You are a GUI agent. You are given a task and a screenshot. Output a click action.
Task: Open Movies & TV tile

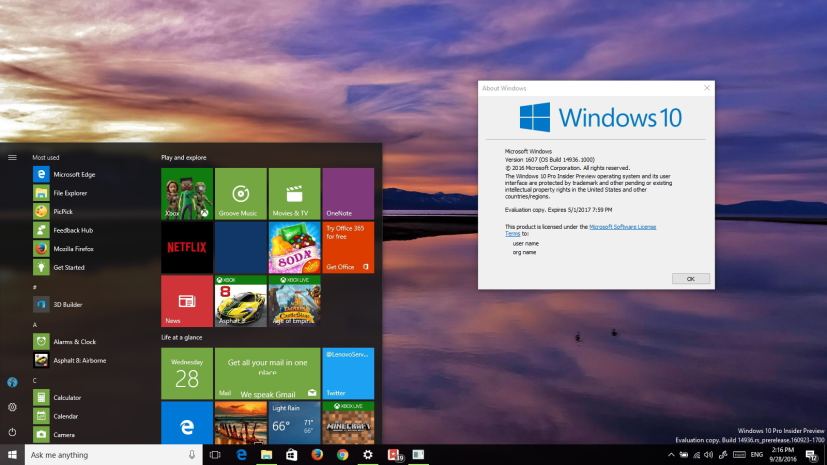click(294, 193)
